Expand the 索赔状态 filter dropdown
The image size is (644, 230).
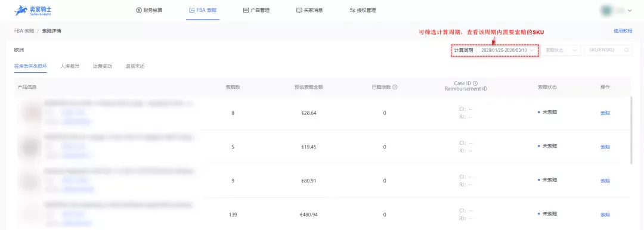561,50
